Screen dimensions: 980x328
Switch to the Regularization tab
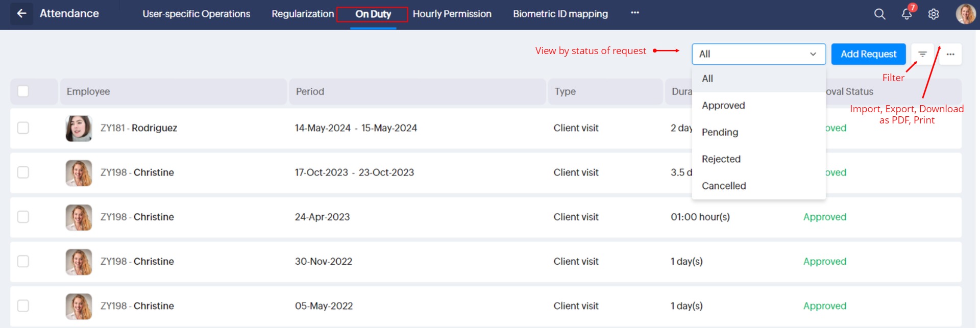(303, 14)
